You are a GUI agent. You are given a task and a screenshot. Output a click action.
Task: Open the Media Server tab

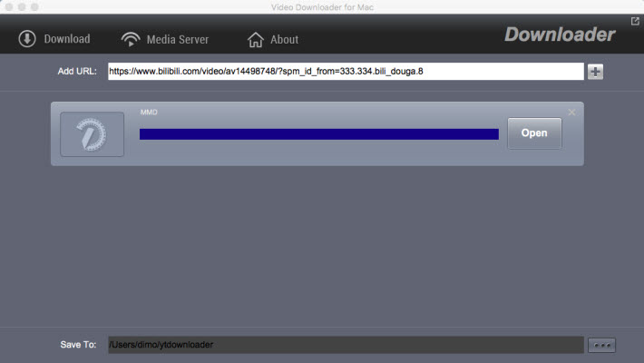[180, 39]
